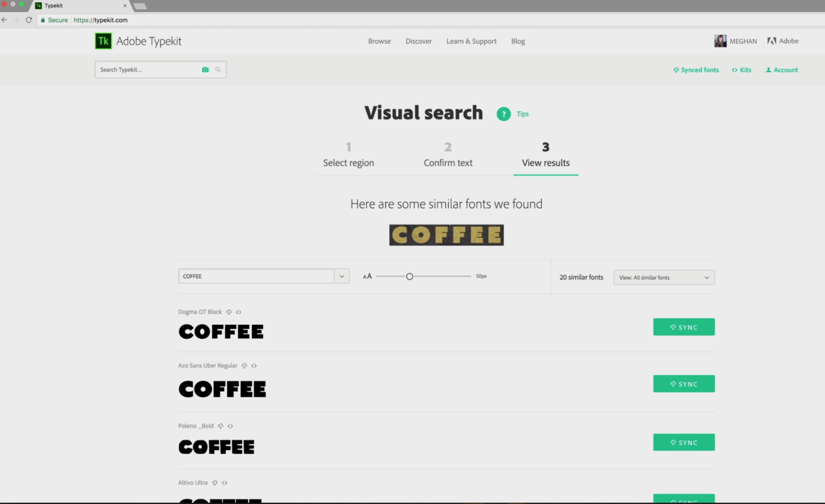Open Kits link

741,70
